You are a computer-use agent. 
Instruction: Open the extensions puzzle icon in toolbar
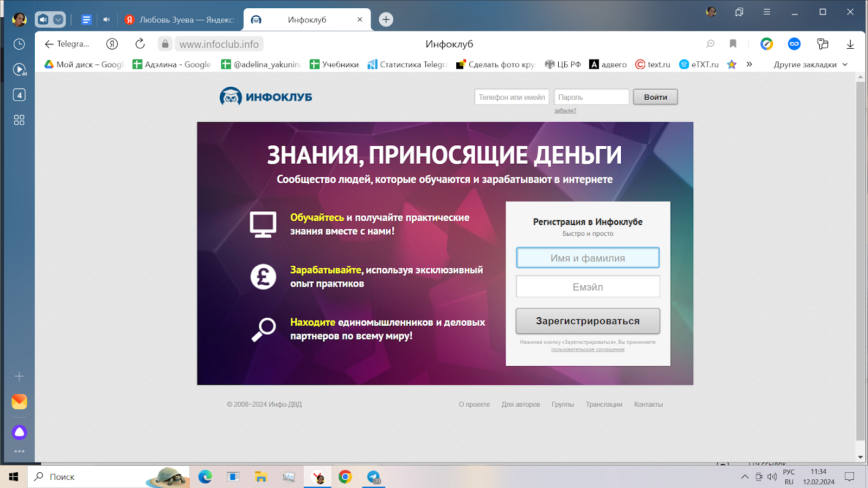[x=822, y=44]
